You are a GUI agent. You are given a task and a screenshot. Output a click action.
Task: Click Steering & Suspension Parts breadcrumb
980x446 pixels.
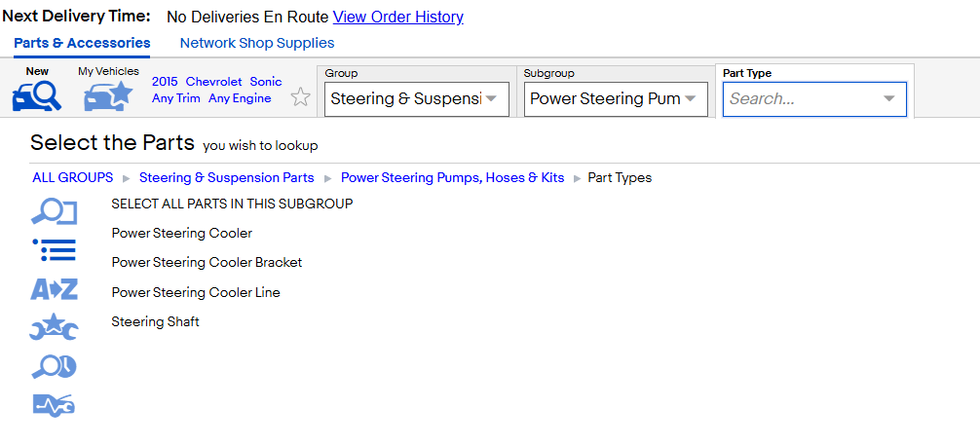(x=226, y=177)
